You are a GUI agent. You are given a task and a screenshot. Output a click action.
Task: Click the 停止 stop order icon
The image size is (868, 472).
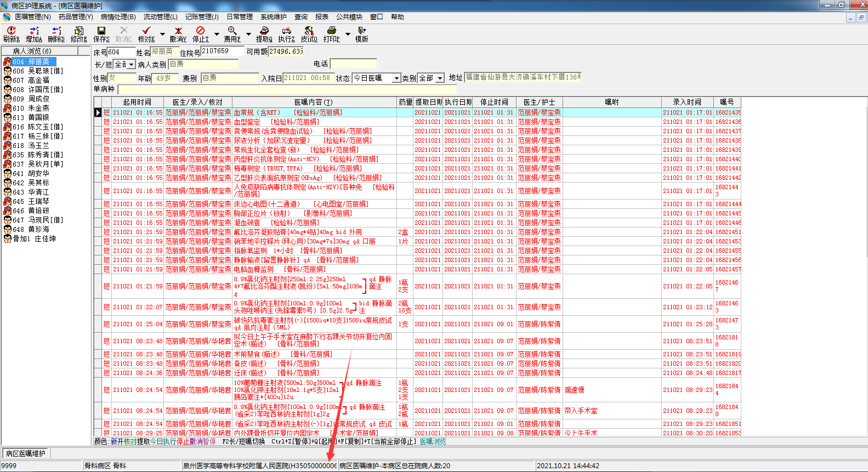pyautogui.click(x=201, y=34)
